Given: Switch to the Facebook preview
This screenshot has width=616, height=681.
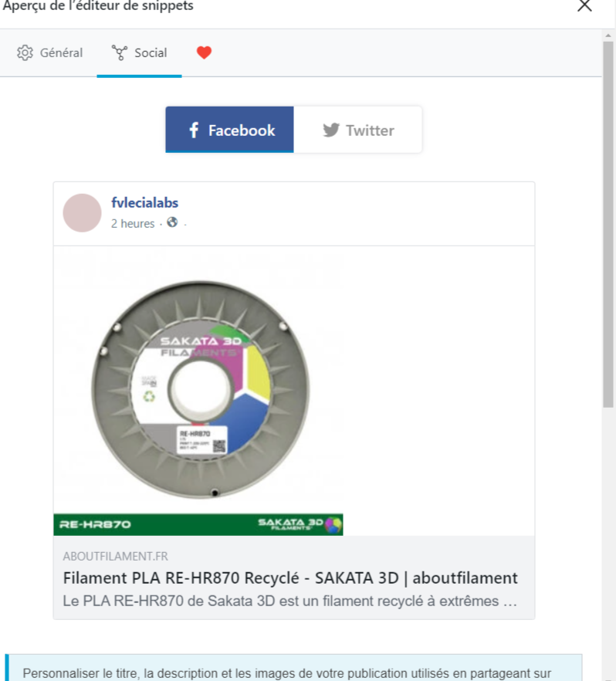Looking at the screenshot, I should 229,130.
